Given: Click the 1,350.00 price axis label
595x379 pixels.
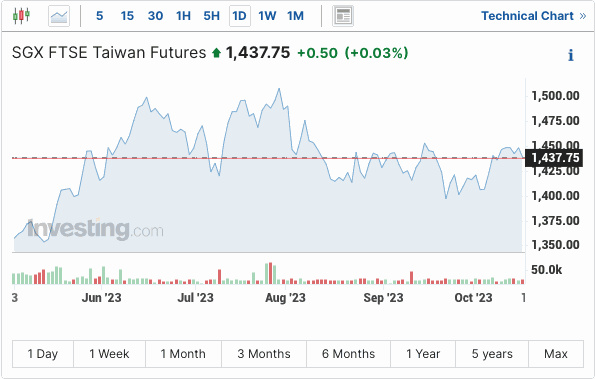Looking at the screenshot, I should 555,245.
